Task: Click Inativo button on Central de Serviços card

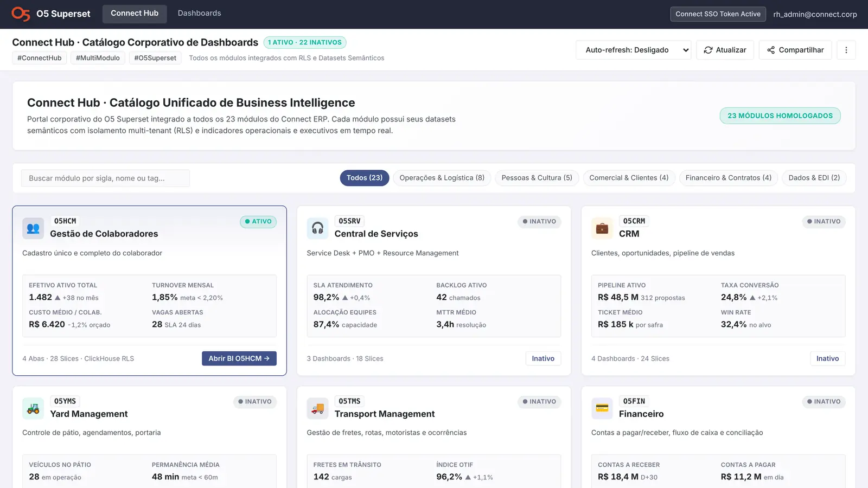Action: [543, 358]
